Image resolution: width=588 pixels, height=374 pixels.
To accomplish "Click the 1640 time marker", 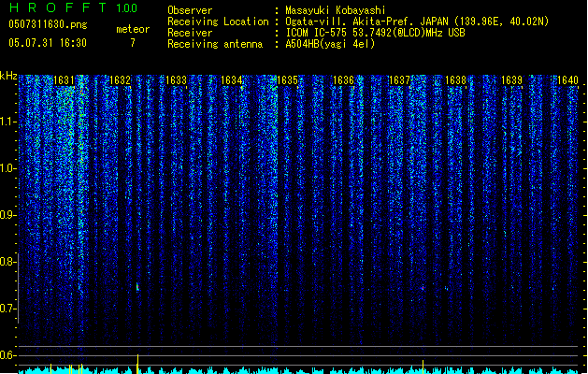I will pyautogui.click(x=567, y=80).
